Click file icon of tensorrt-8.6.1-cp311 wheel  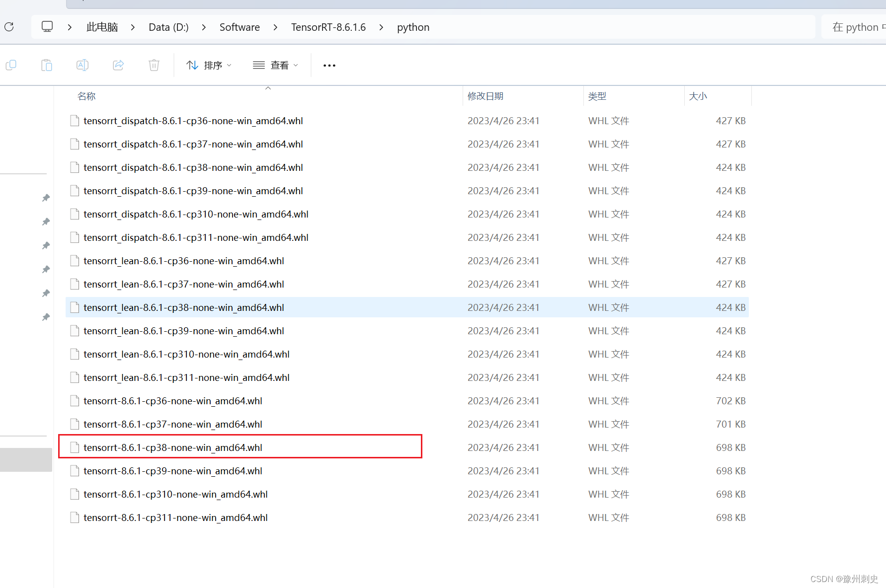(x=75, y=517)
